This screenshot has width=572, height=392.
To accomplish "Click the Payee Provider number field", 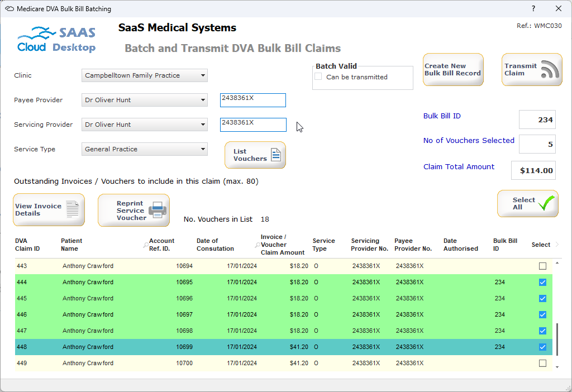I will (253, 101).
